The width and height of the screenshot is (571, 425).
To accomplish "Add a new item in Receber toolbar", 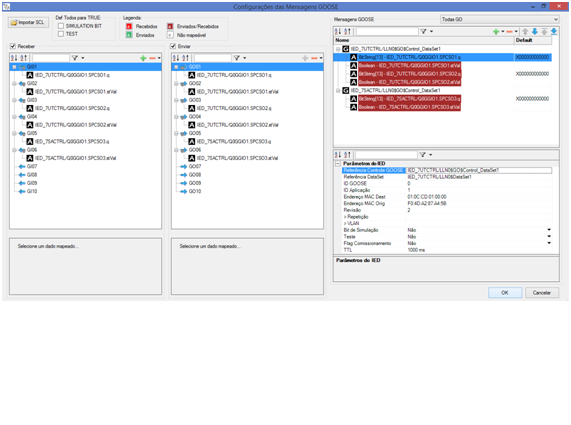I will pyautogui.click(x=143, y=58).
